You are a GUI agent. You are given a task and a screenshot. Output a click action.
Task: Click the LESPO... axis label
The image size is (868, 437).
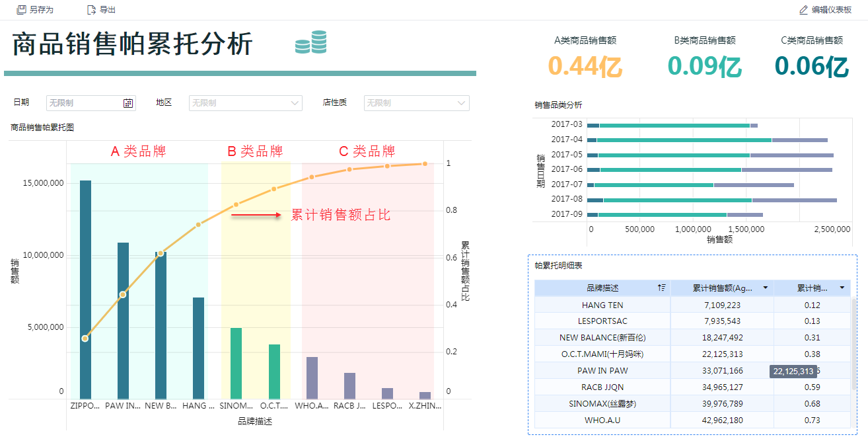pyautogui.click(x=387, y=406)
